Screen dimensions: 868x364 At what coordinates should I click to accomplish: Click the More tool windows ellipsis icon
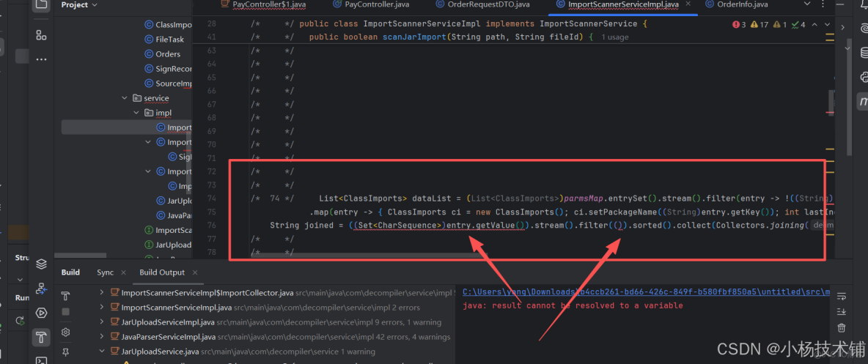click(41, 59)
